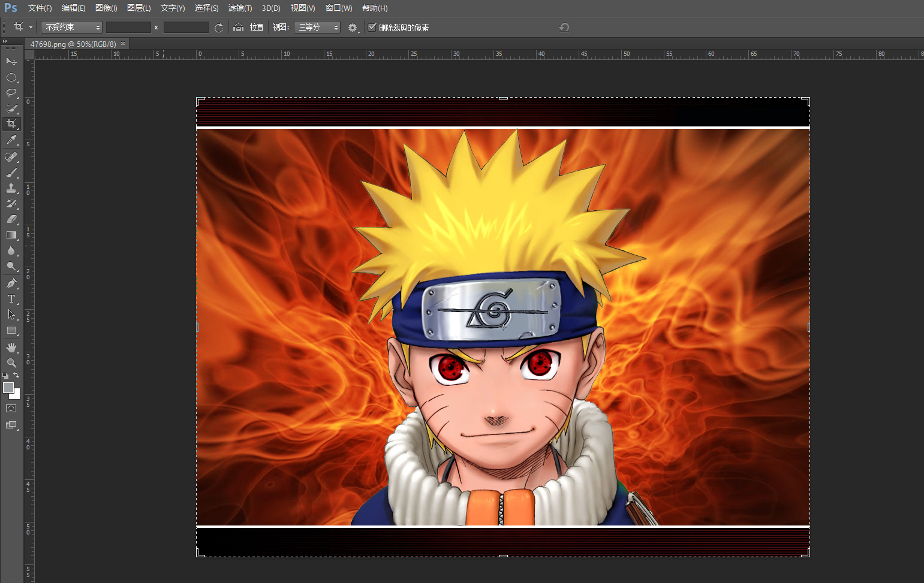Open the 视图(V) menu
The image size is (924, 583).
pos(303,8)
